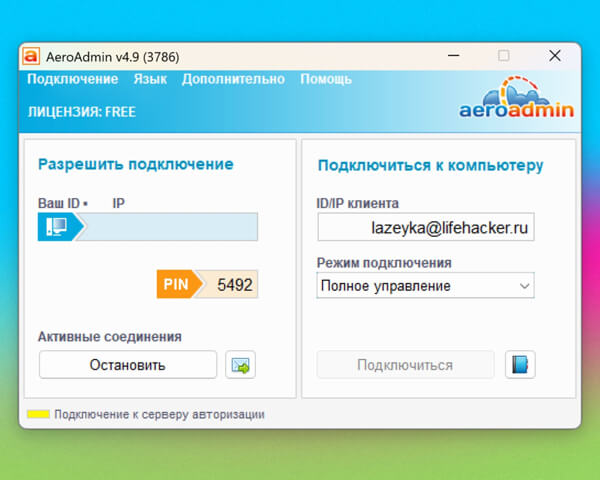Viewport: 600px width, 480px height.
Task: Open the Подключение menu
Action: (73, 79)
